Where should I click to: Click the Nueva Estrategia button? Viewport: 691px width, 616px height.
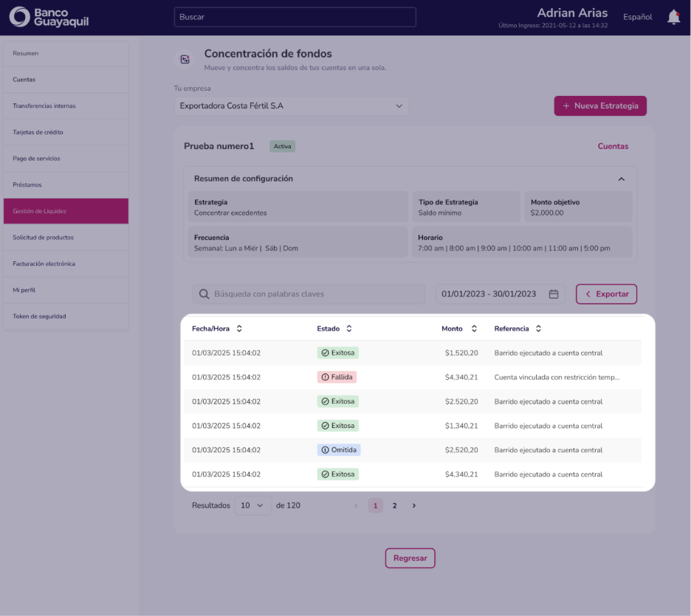point(600,105)
